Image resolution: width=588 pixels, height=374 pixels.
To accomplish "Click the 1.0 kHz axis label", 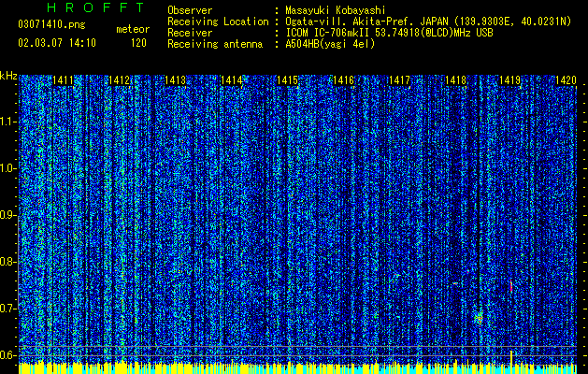I will click(7, 168).
